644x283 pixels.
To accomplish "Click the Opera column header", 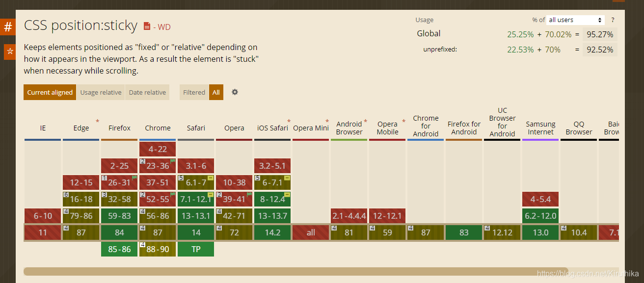I will [x=234, y=128].
